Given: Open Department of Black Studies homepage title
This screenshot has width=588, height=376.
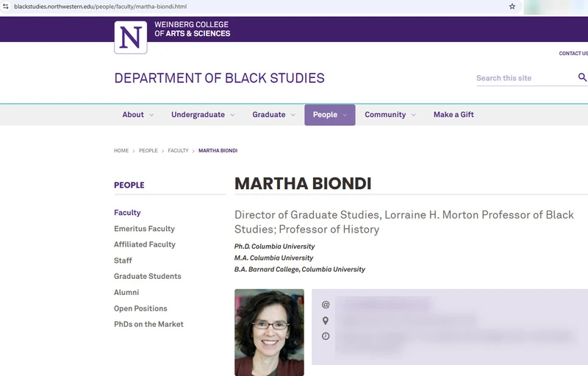Looking at the screenshot, I should click(219, 78).
